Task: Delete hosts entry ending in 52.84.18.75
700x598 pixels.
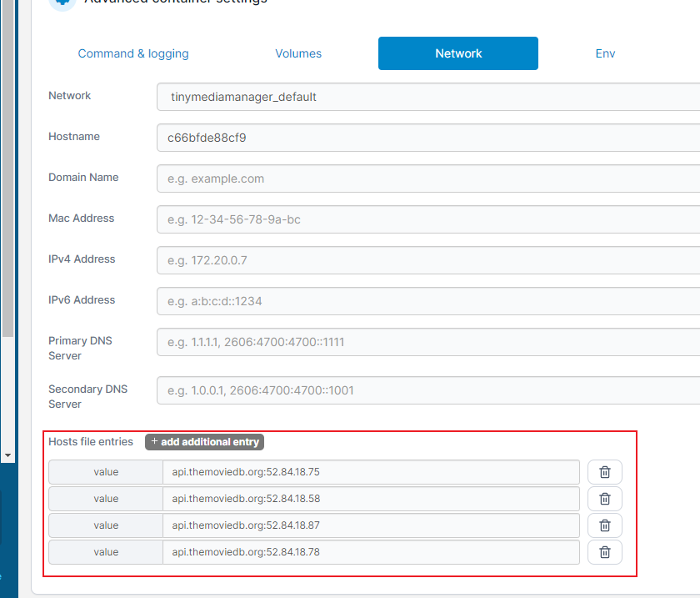Action: coord(604,472)
